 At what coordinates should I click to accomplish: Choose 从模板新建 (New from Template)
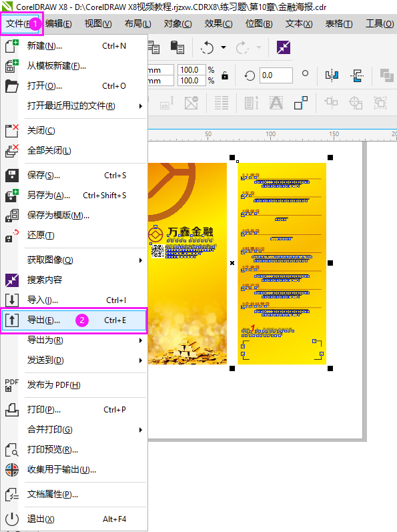click(74, 66)
